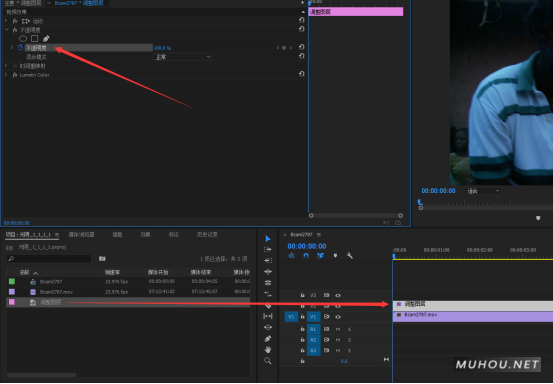This screenshot has width=553, height=384.
Task: Click the snap magnet icon in timeline
Action: 306,255
